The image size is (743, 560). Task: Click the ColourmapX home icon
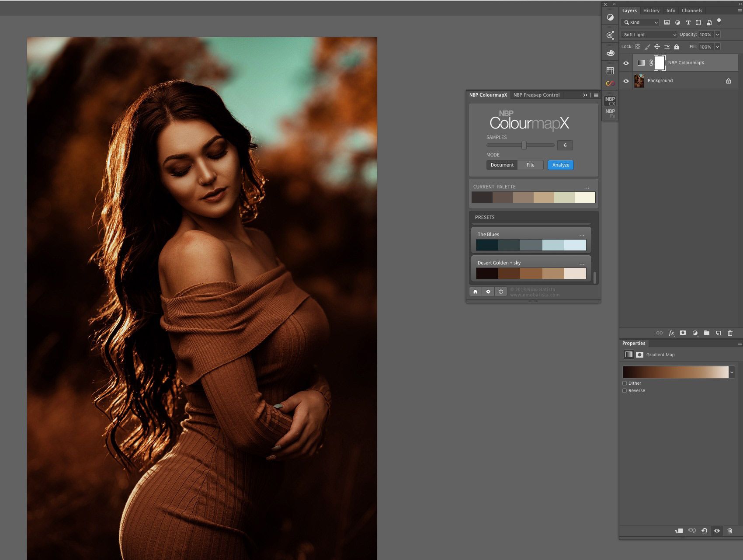click(x=476, y=292)
